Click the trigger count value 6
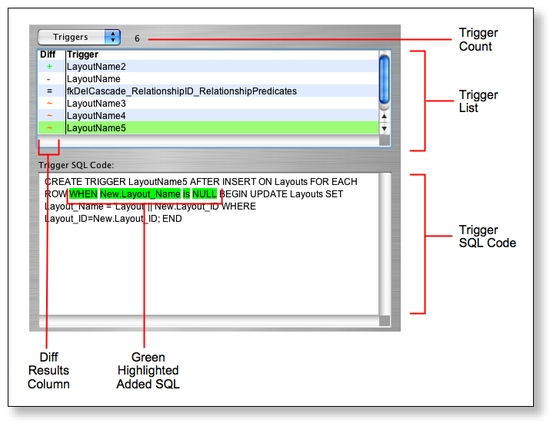The height and width of the screenshot is (426, 550). click(137, 38)
